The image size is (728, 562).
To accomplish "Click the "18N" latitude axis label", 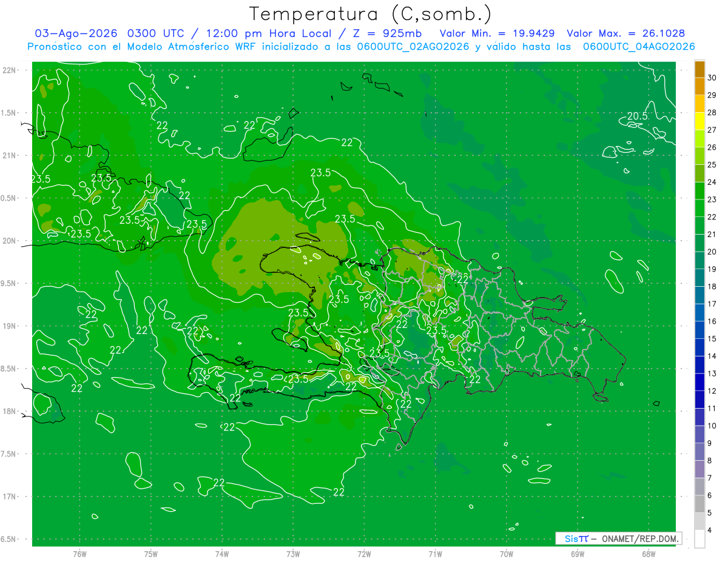I will click(x=10, y=411).
